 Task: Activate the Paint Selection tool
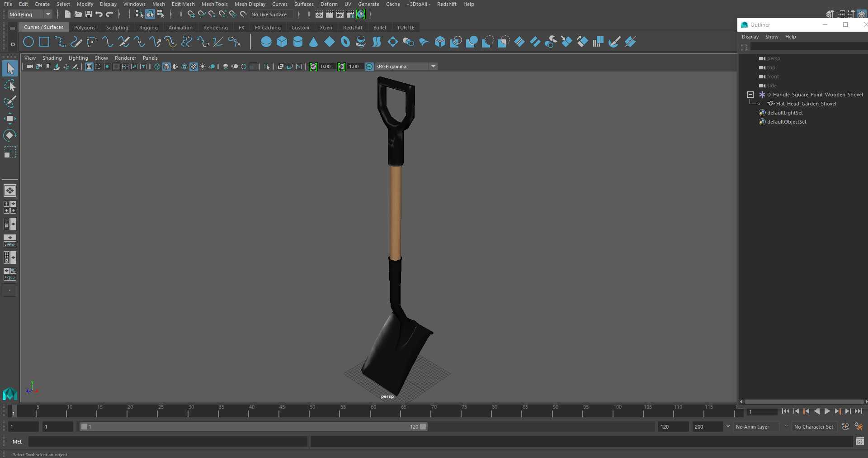coord(10,102)
